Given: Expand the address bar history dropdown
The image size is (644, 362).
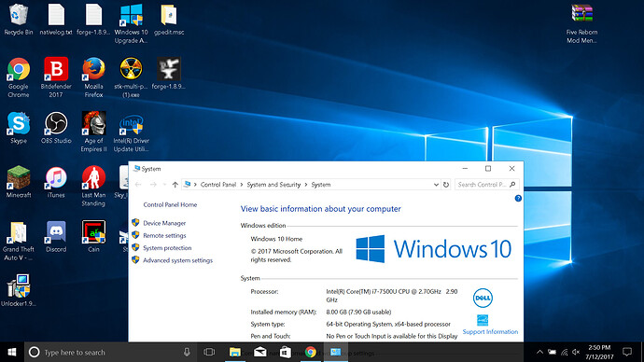Looking at the screenshot, I should (436, 185).
